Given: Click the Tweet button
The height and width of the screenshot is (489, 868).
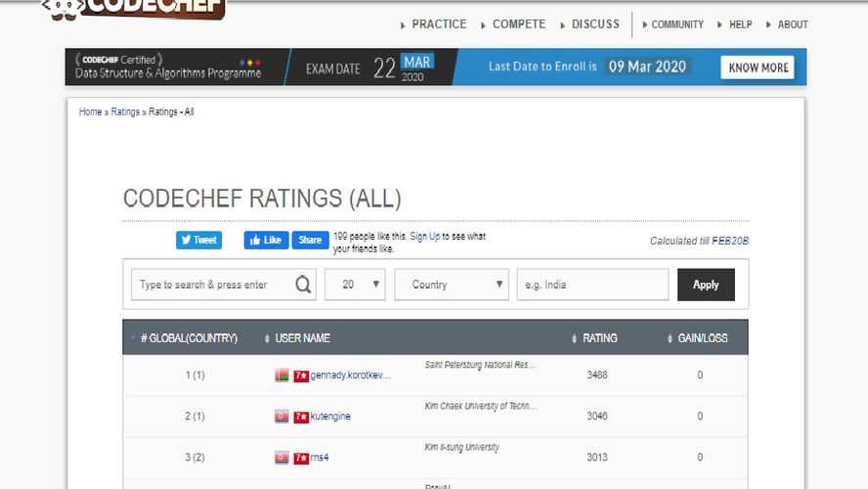Looking at the screenshot, I should tap(198, 240).
